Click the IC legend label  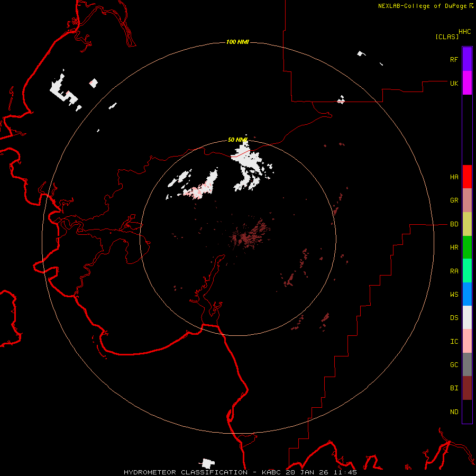click(x=454, y=341)
